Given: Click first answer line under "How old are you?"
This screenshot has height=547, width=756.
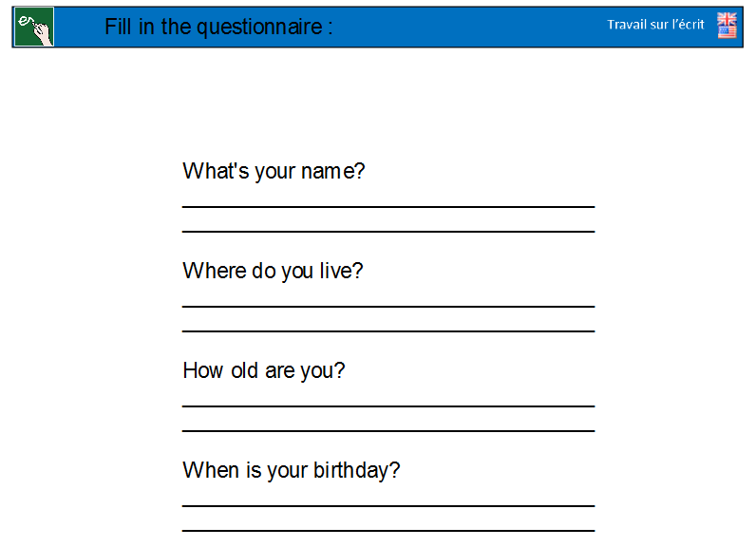Looking at the screenshot, I should click(x=387, y=405).
